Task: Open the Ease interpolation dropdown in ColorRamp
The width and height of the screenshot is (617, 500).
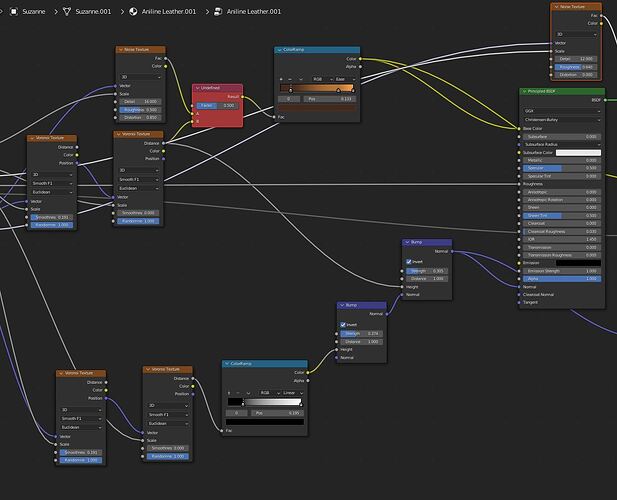Action: 345,79
